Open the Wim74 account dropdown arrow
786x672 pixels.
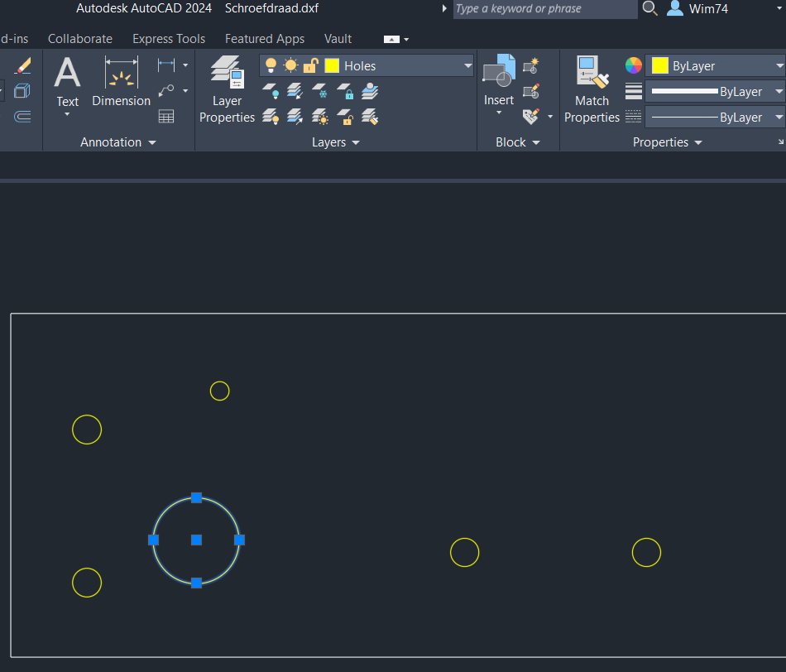pos(779,8)
